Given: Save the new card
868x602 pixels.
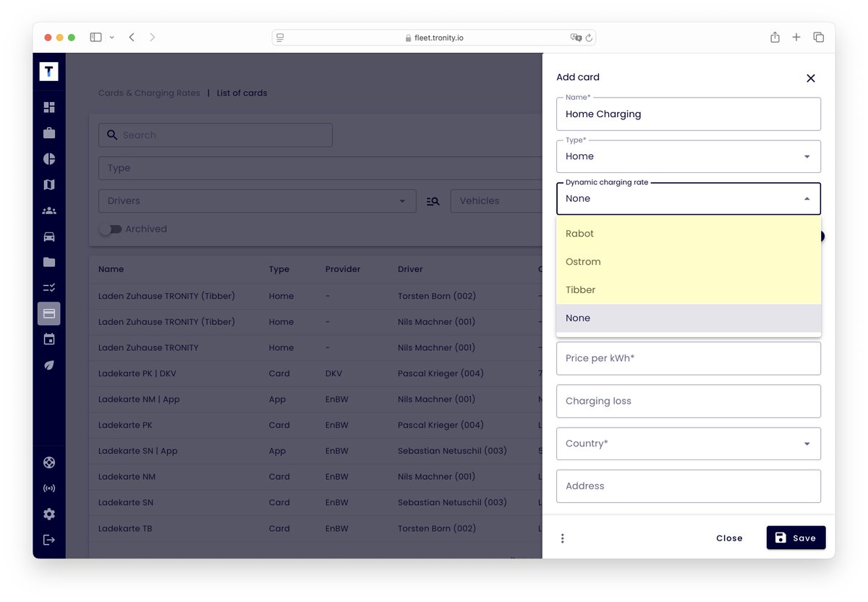Looking at the screenshot, I should pyautogui.click(x=796, y=538).
